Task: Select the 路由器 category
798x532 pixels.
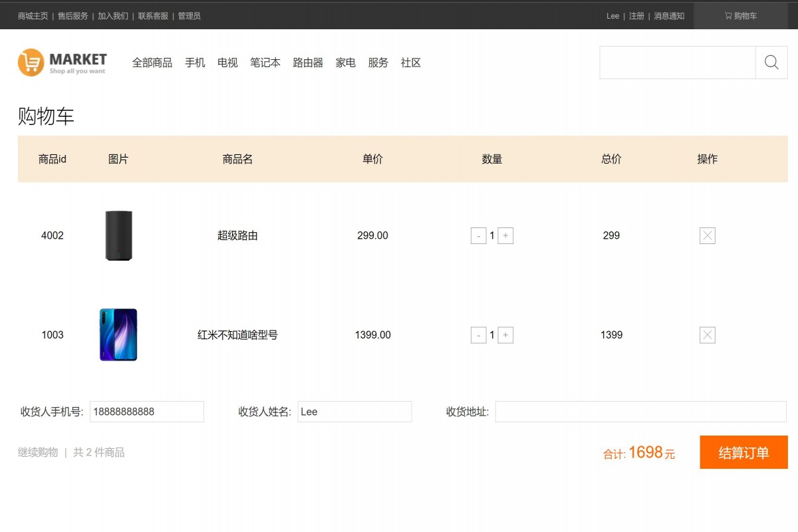Action: tap(307, 63)
